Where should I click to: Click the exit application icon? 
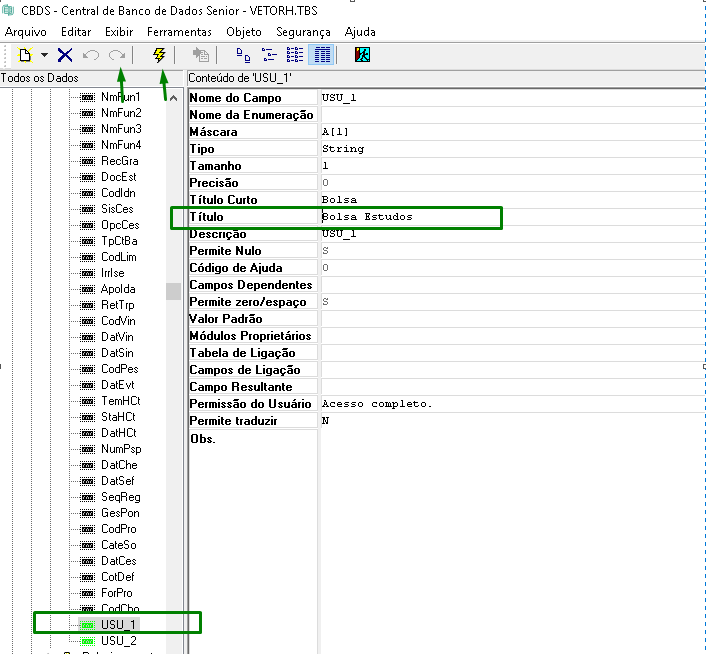pos(362,56)
